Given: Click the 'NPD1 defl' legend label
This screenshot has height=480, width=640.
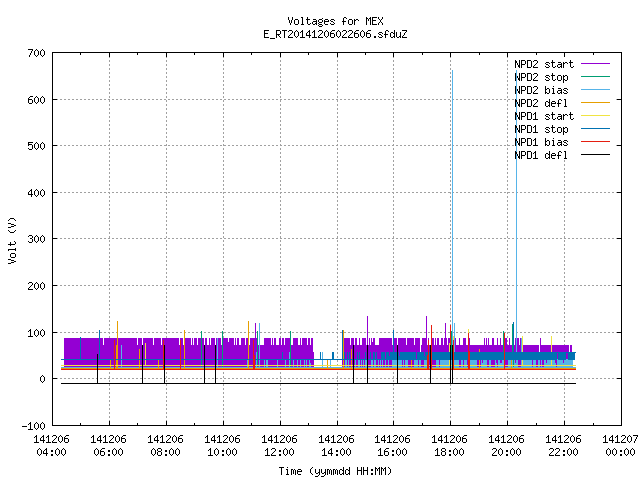Looking at the screenshot, I should click(541, 156).
